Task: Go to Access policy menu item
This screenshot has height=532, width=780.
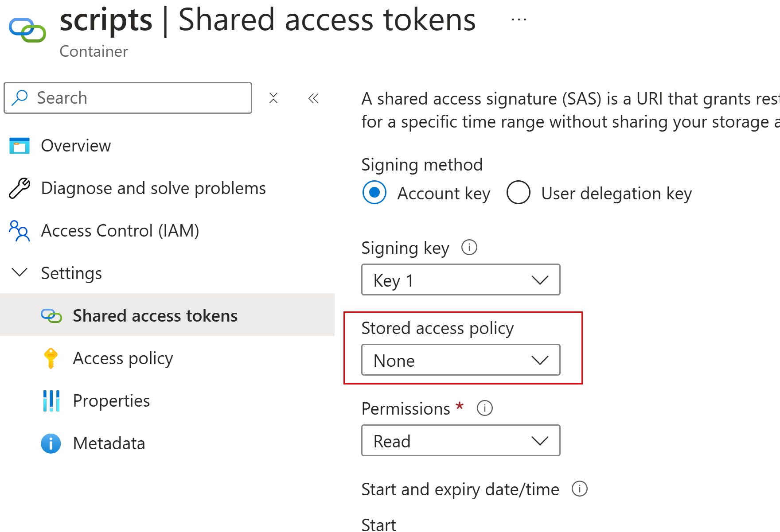Action: (x=123, y=358)
